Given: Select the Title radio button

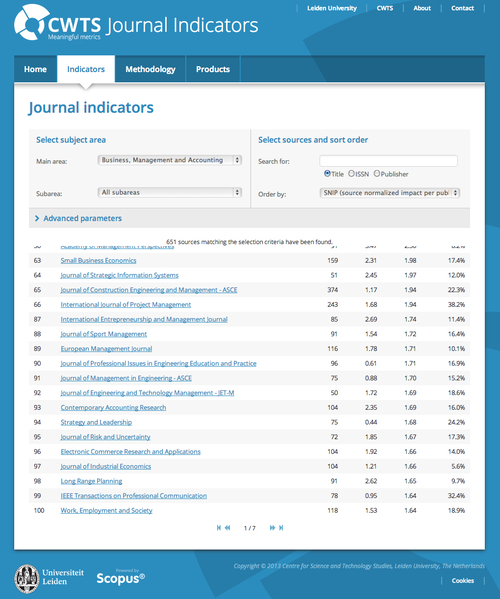Looking at the screenshot, I should tap(327, 173).
